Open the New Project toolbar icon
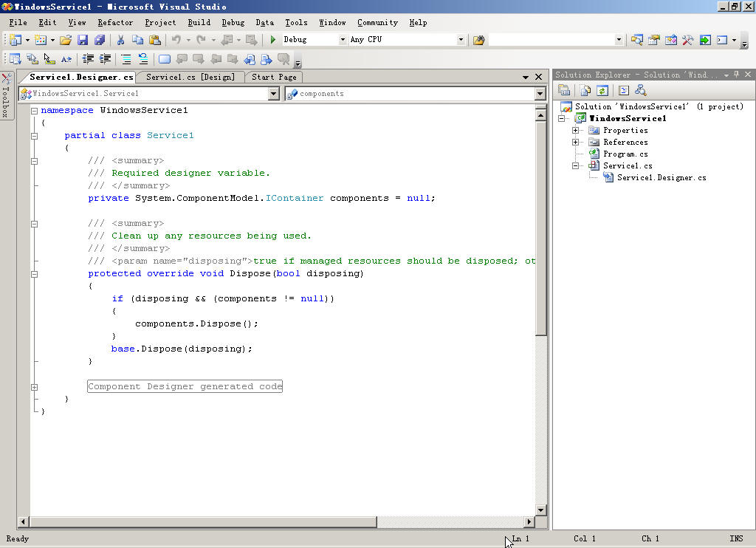Viewport: 756px width, 548px height. point(16,40)
